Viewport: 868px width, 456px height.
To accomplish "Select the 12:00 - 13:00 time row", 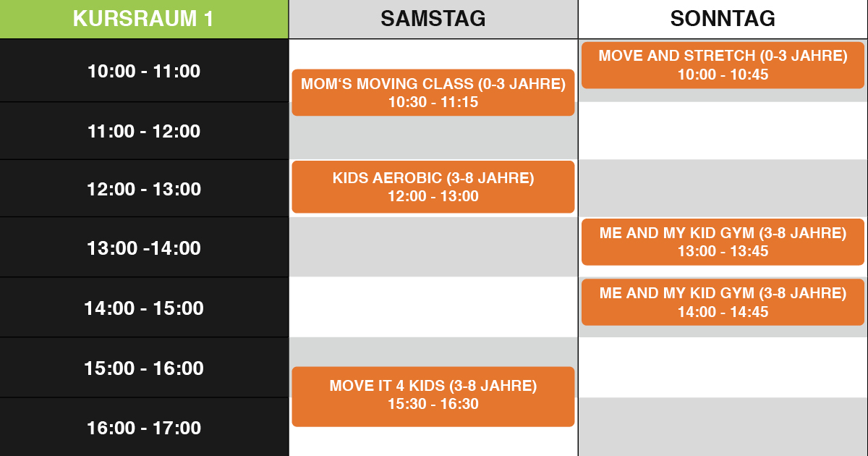I will 144,188.
